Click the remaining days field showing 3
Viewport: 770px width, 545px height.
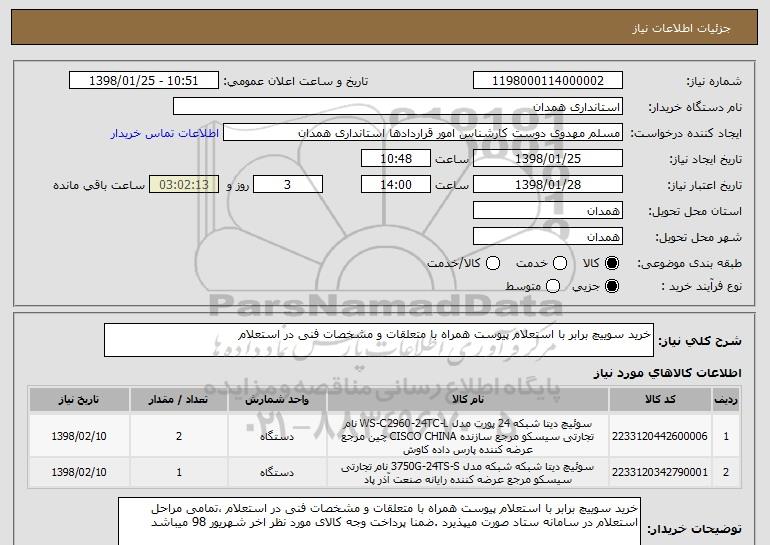[x=288, y=185]
